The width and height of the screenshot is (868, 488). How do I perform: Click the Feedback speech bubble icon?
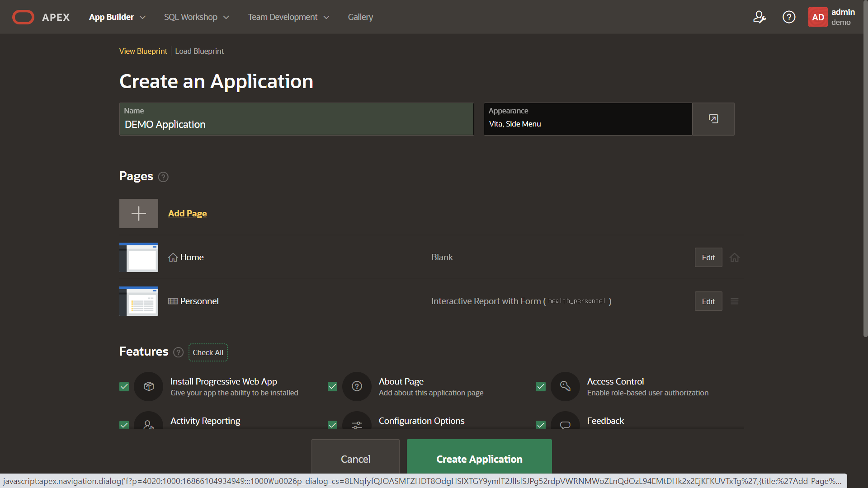(x=565, y=421)
